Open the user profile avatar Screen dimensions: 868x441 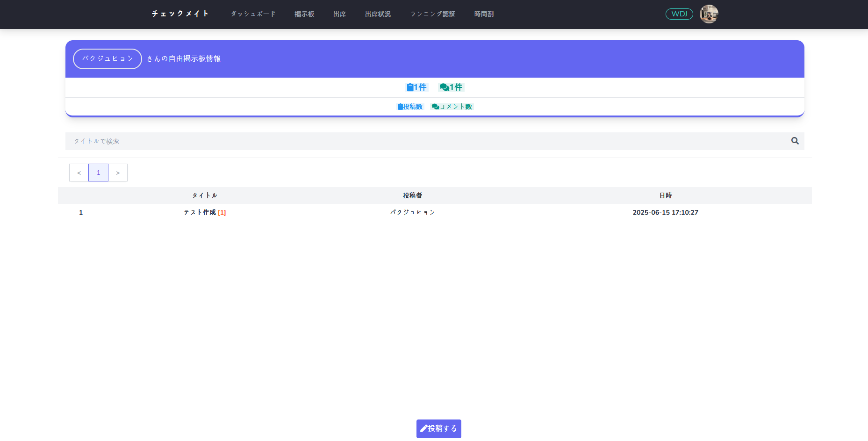pos(709,14)
